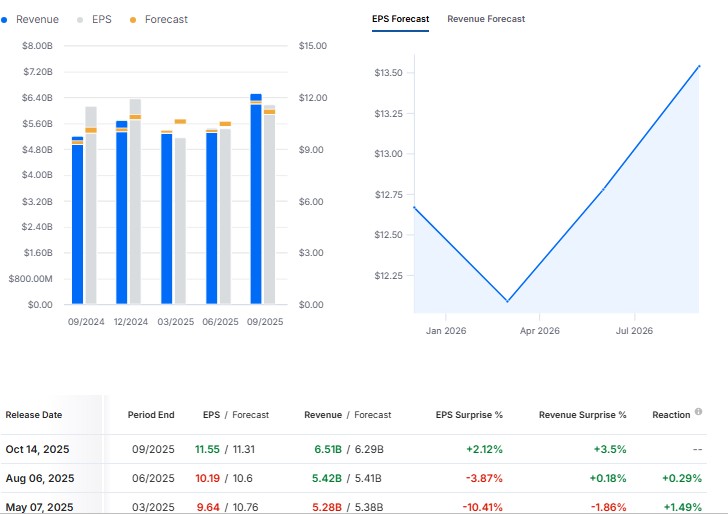Click the Period End column header

151,415
